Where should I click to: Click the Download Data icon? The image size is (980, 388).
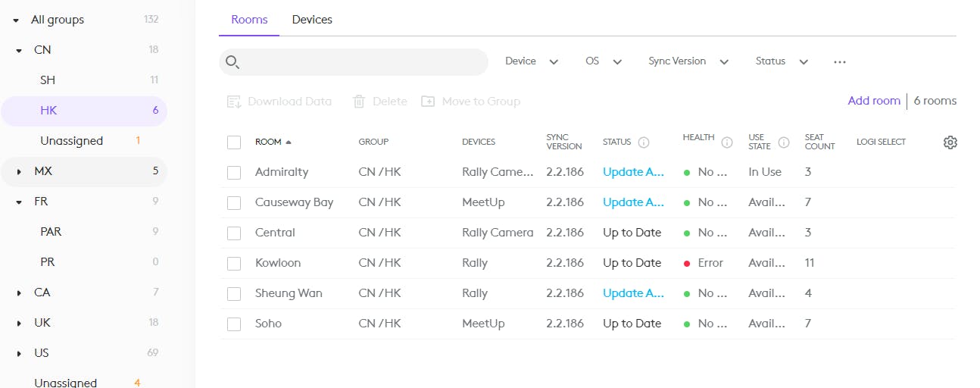tap(234, 102)
